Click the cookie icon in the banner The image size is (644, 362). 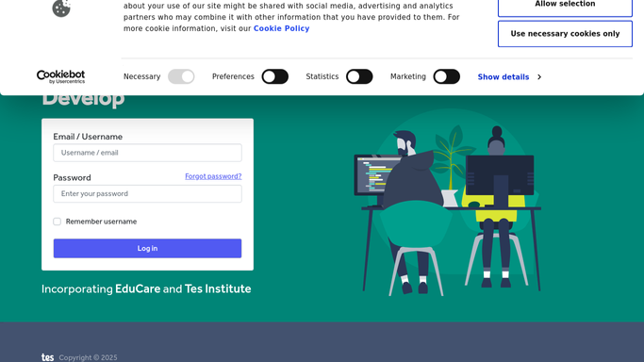[x=61, y=8]
